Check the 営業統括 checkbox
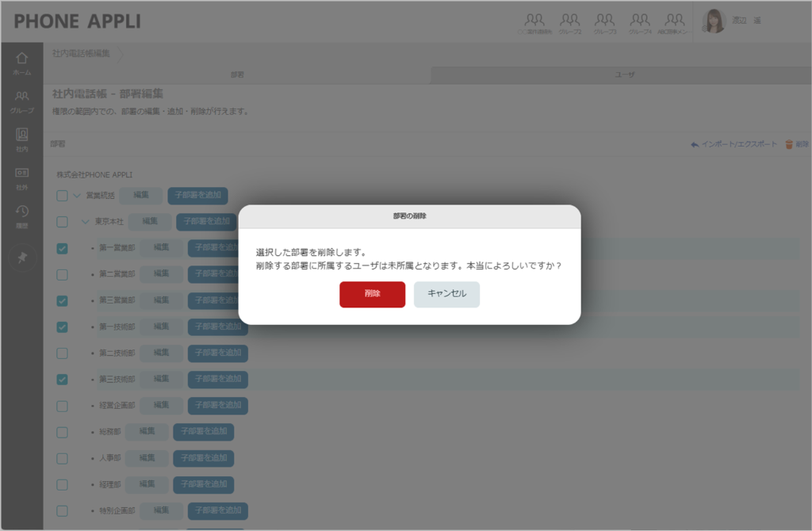The width and height of the screenshot is (812, 531). 62,196
